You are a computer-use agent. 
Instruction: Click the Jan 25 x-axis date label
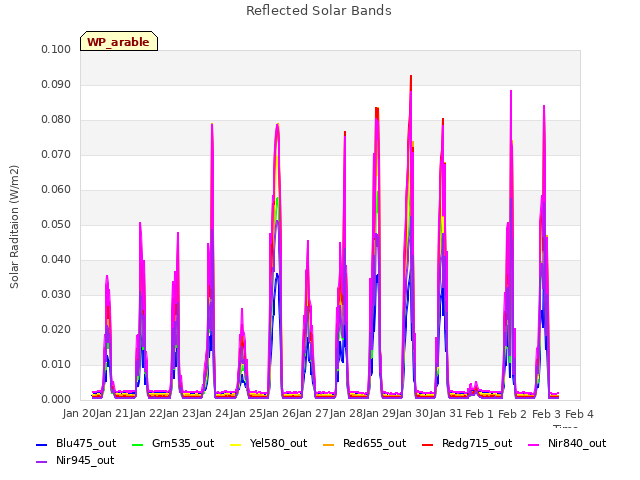pyautogui.click(x=246, y=414)
